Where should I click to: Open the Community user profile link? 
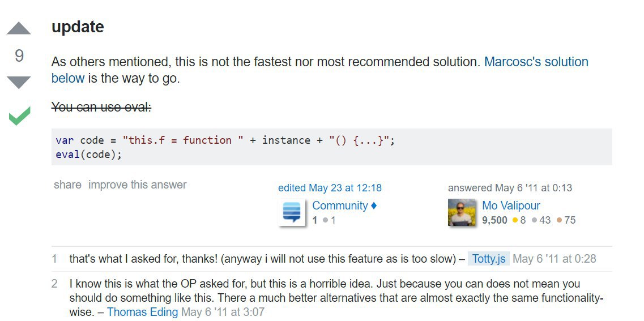tap(340, 206)
